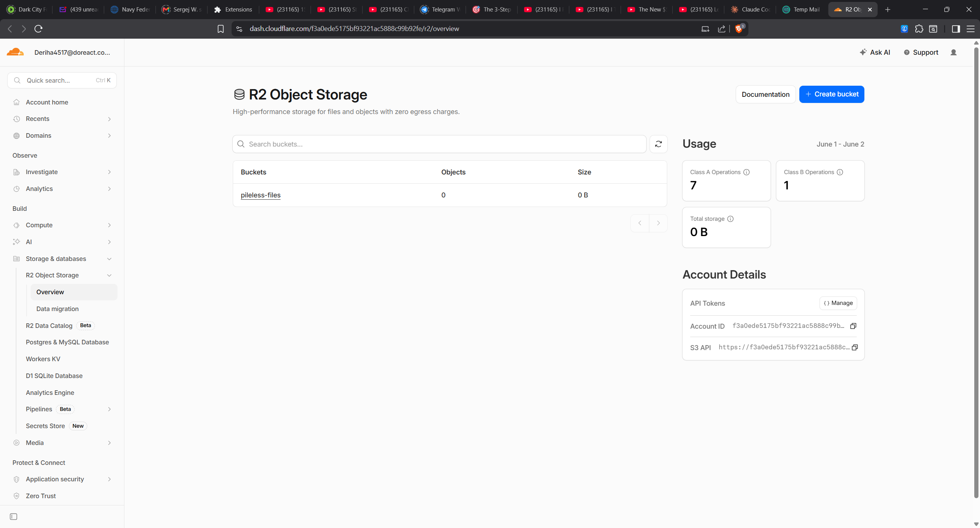980x528 pixels.
Task: Click the Quick search box
Action: pos(62,80)
